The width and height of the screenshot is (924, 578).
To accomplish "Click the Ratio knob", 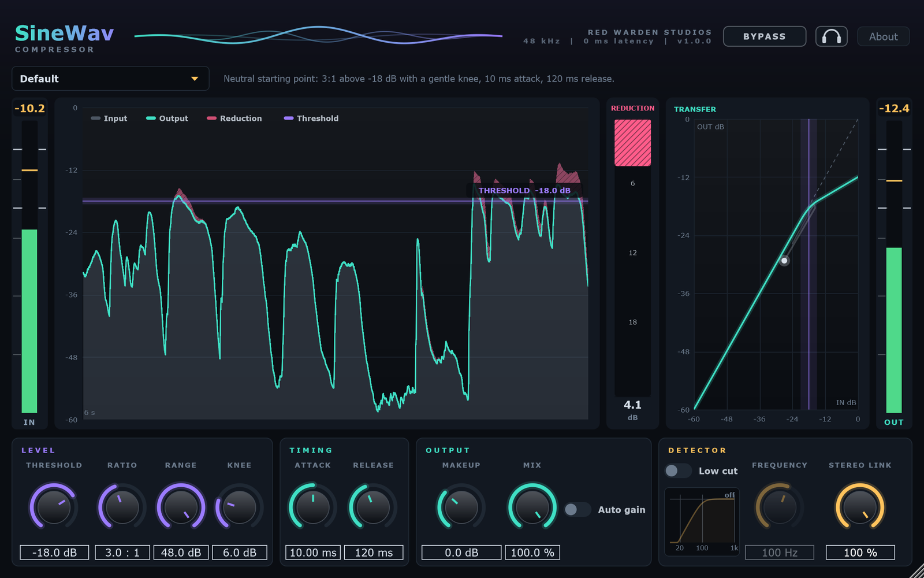I will [122, 507].
